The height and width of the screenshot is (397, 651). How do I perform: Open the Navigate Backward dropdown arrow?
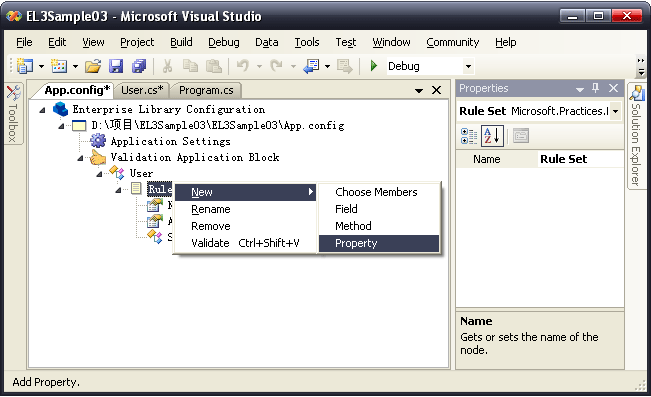click(x=327, y=66)
